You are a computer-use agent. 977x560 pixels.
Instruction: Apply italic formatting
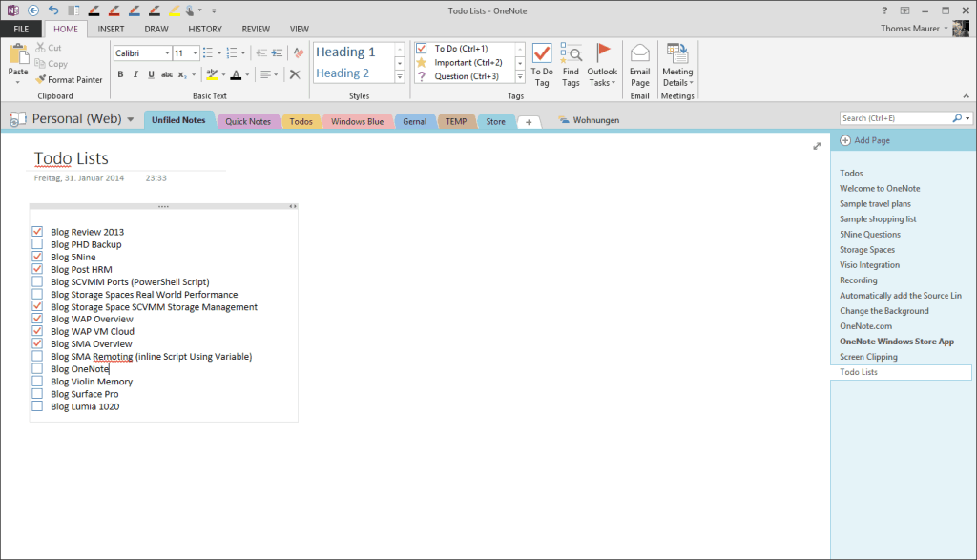click(135, 74)
